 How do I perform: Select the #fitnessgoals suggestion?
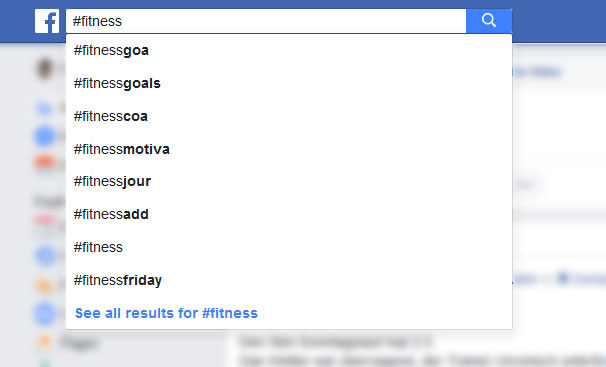(x=289, y=83)
